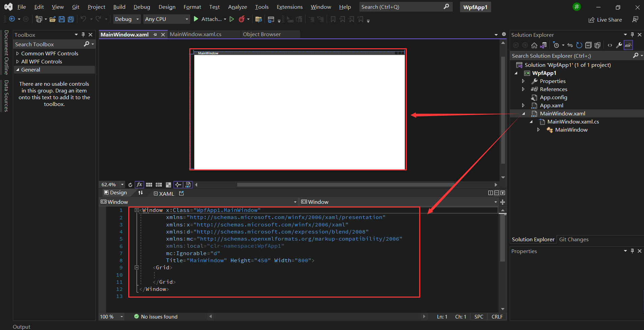Expand the Common WPF Controls group

click(x=18, y=53)
